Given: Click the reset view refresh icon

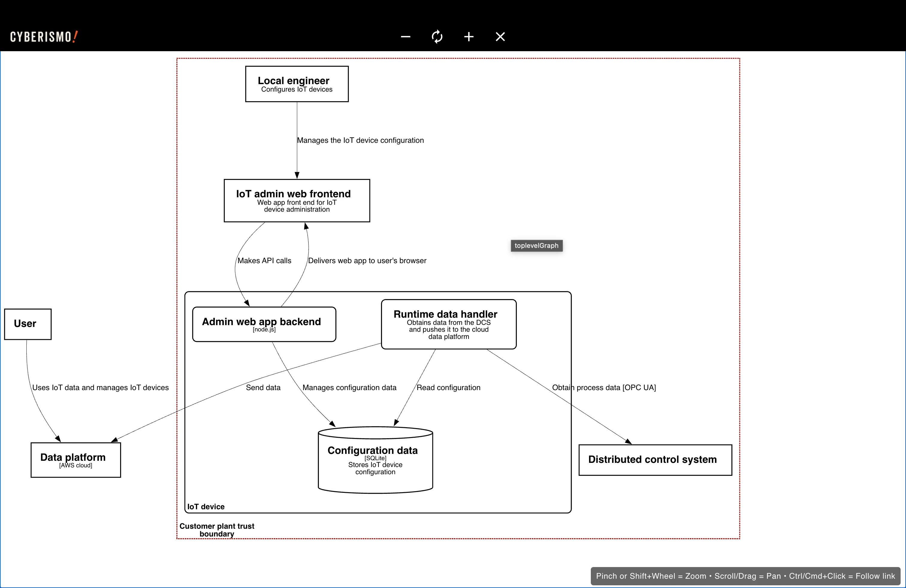Looking at the screenshot, I should (x=437, y=37).
